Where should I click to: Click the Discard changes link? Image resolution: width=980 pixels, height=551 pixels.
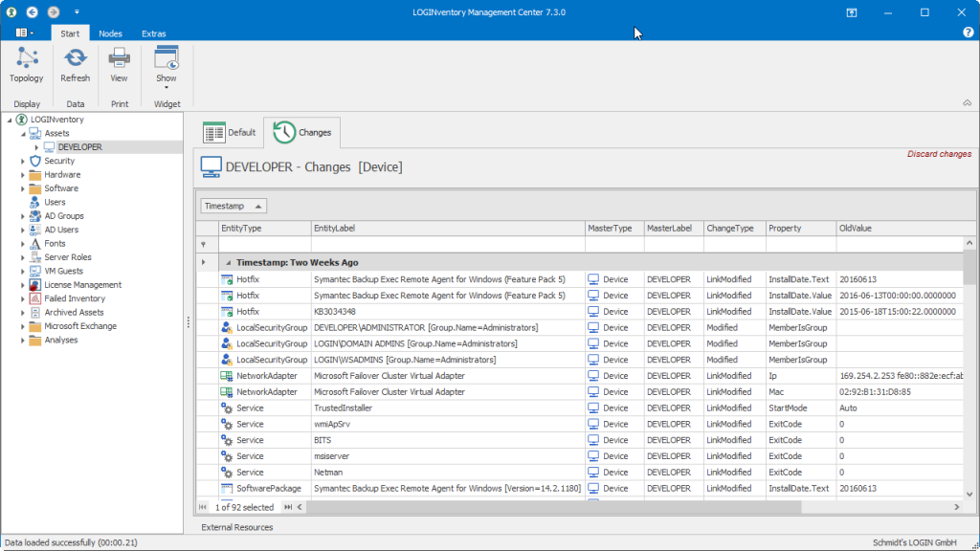pos(938,154)
